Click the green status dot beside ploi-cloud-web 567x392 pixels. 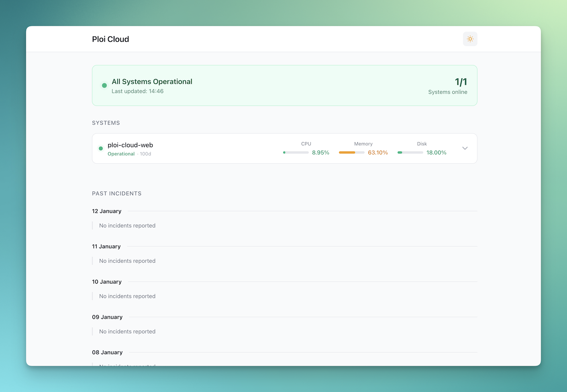coord(101,148)
